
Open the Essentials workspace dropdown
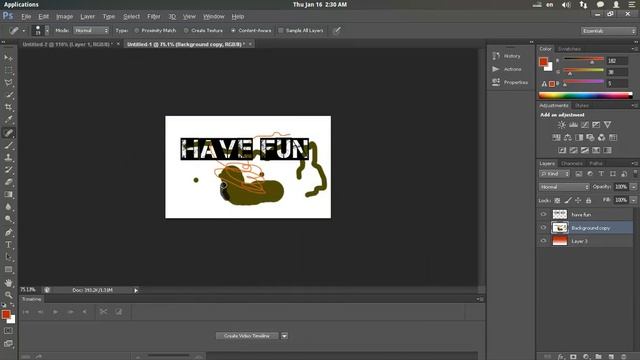pyautogui.click(x=609, y=31)
